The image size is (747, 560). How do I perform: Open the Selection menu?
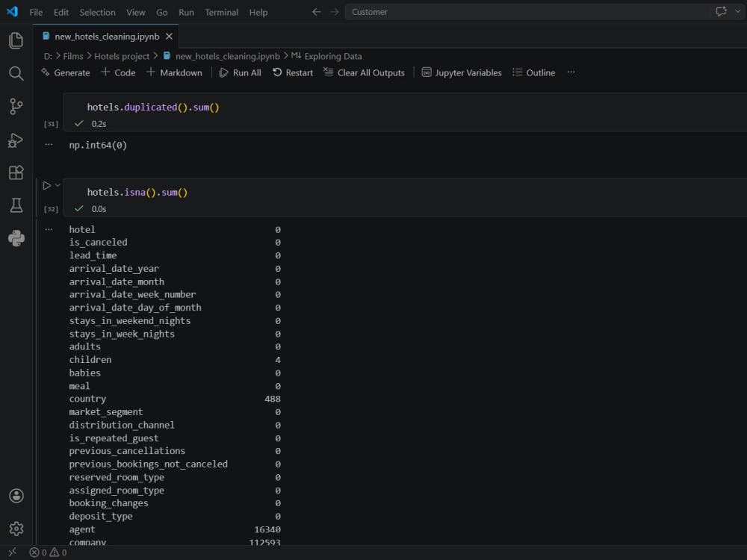[x=97, y=13]
